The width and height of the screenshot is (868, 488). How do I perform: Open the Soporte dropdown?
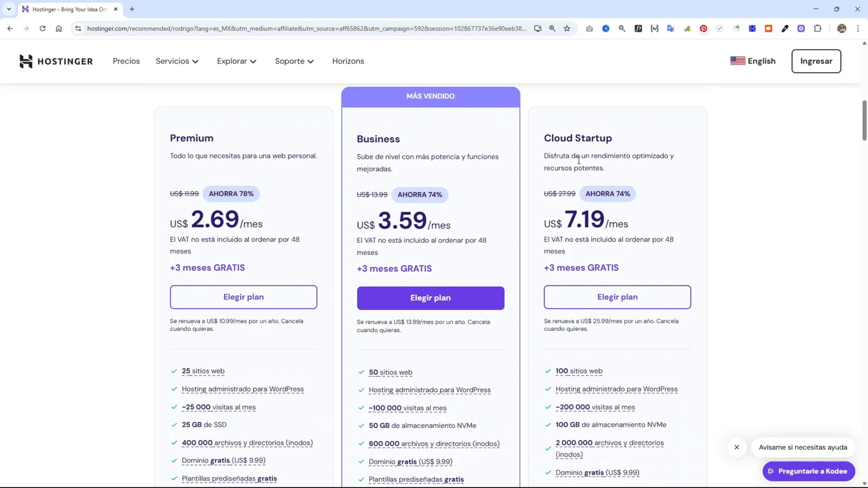[293, 61]
